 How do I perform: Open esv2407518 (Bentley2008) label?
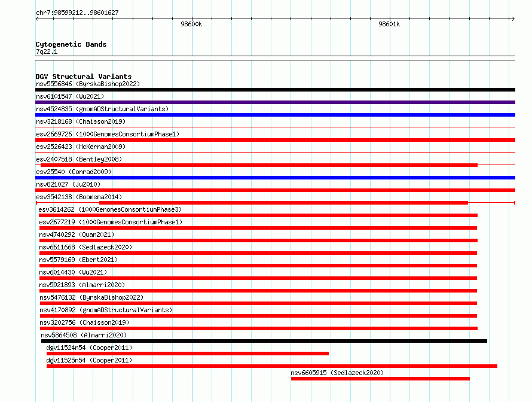tap(79, 159)
